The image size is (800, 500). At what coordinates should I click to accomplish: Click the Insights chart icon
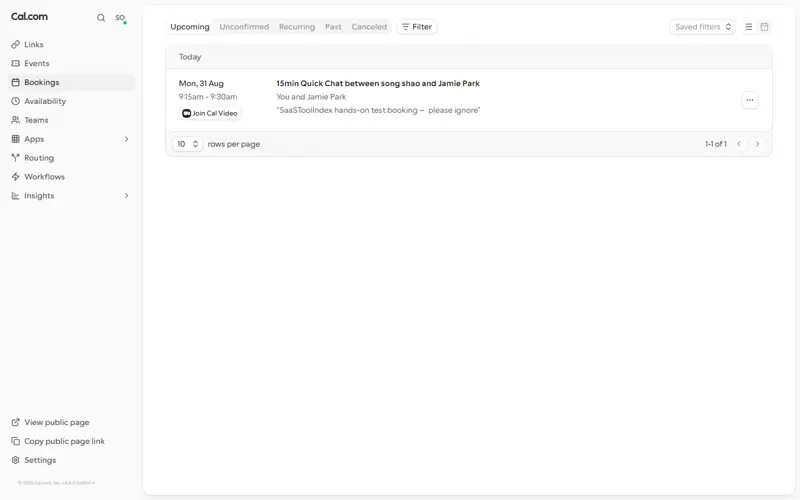pyautogui.click(x=16, y=195)
